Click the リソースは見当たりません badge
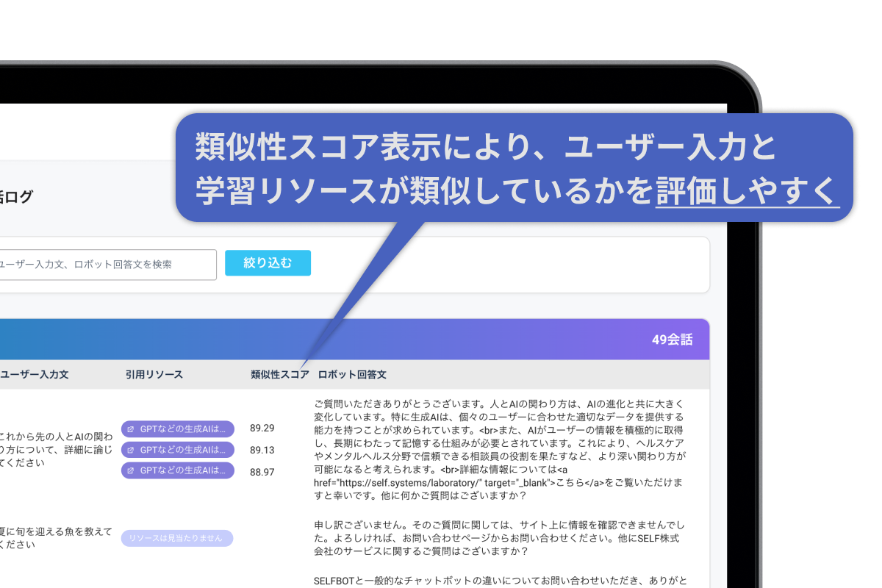The image size is (882, 588). coord(176,538)
